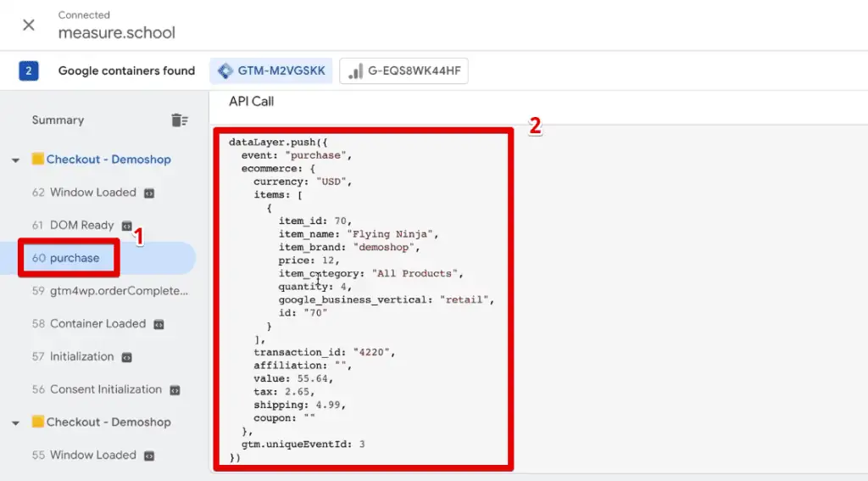Click the measure.school domain title
The image size is (868, 481).
tap(117, 33)
